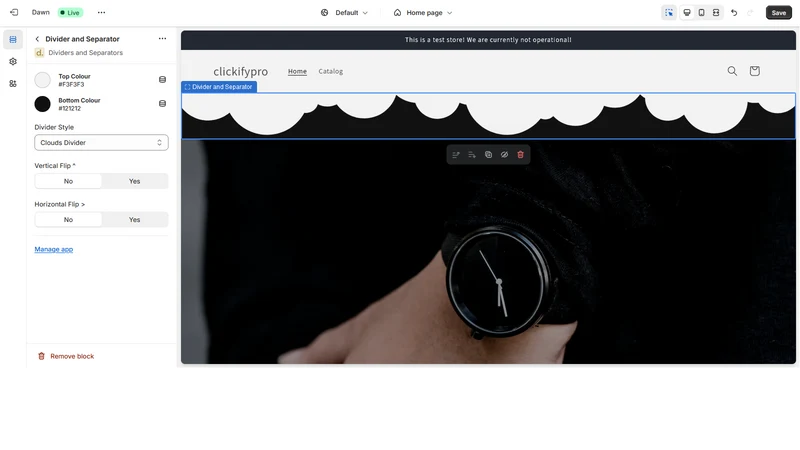The height and width of the screenshot is (450, 800).
Task: Undo the last change
Action: (x=734, y=13)
